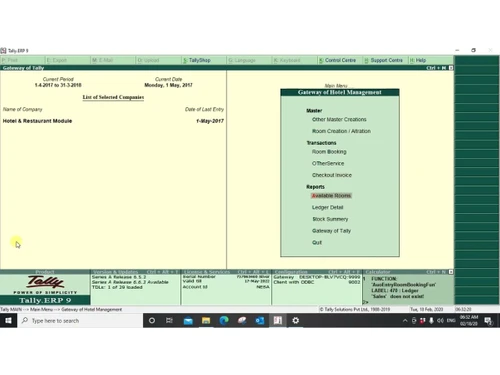Open Configuration panel header
500x375 pixels.
(317, 272)
